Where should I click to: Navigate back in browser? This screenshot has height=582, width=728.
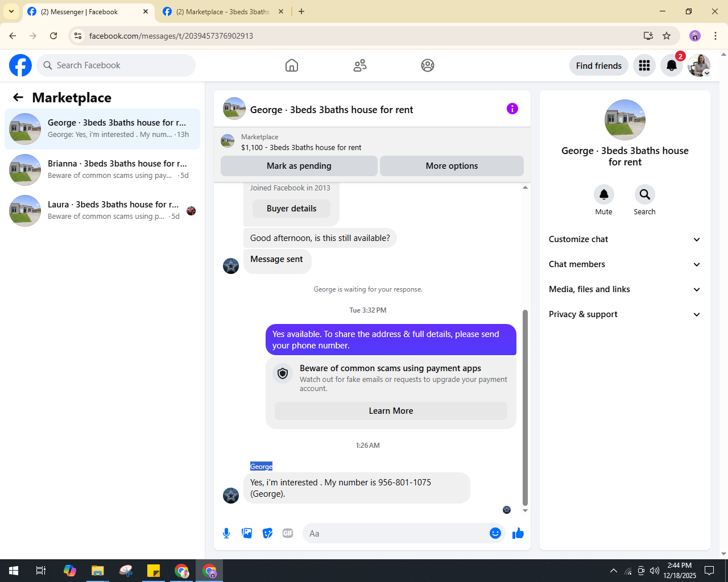(x=13, y=36)
